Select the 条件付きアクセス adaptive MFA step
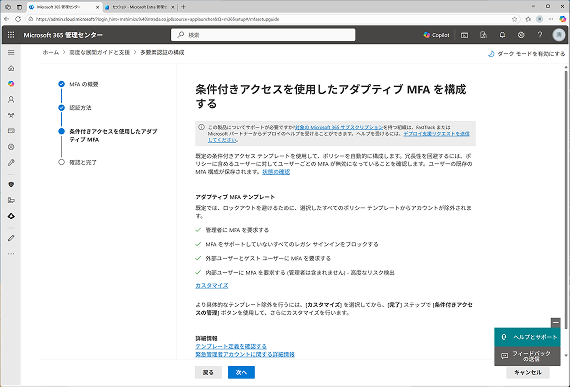570x387 pixels. [x=113, y=135]
